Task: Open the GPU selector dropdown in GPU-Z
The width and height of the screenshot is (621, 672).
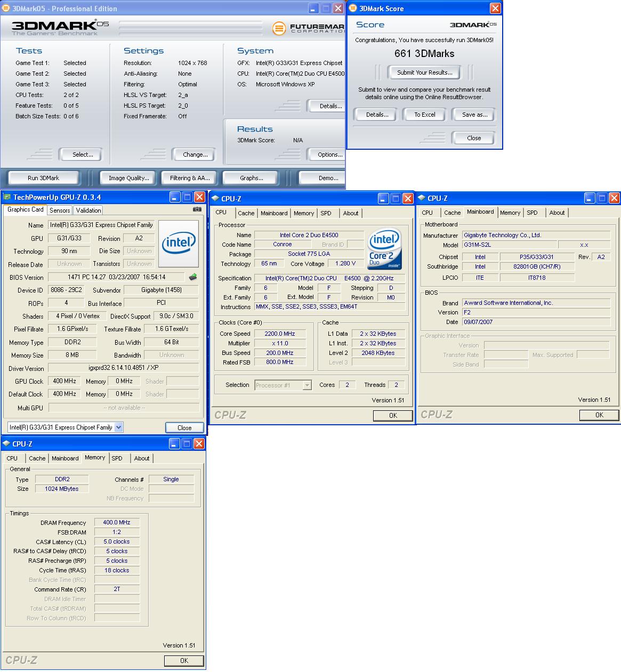Action: (118, 427)
